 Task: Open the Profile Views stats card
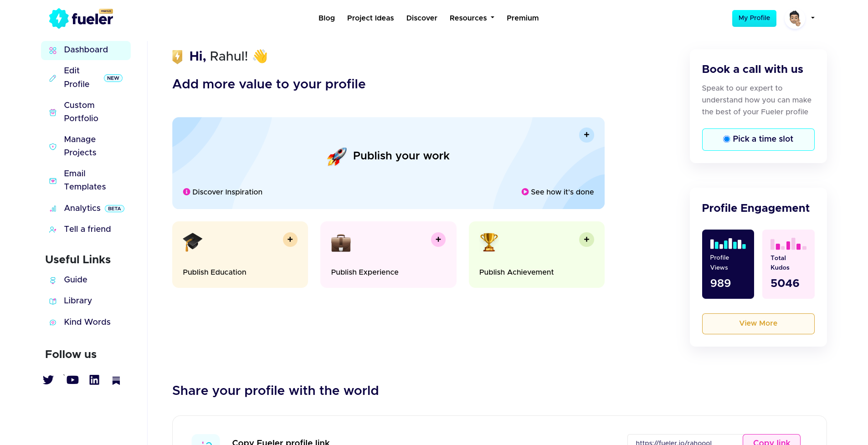click(728, 264)
